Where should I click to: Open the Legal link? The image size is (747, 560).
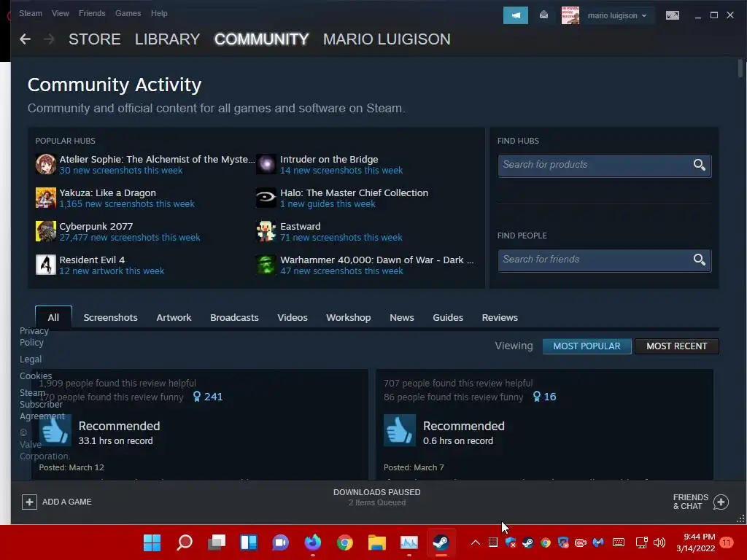(x=31, y=359)
